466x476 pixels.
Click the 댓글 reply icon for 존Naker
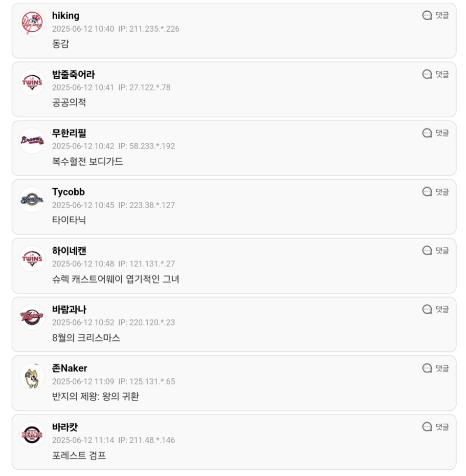[x=427, y=368]
